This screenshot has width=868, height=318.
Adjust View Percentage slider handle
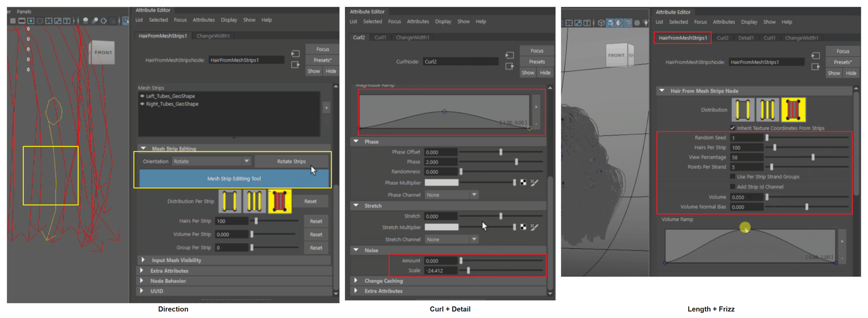point(813,157)
